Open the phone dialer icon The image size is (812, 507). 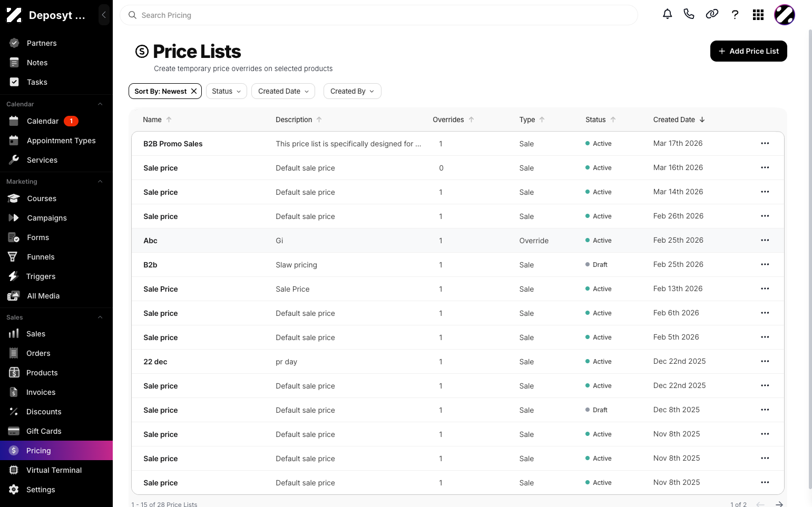(689, 15)
